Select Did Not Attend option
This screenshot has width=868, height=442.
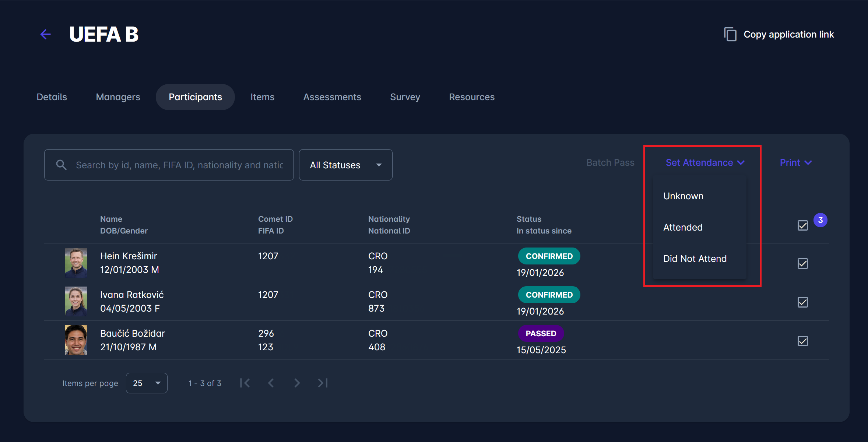tap(695, 259)
